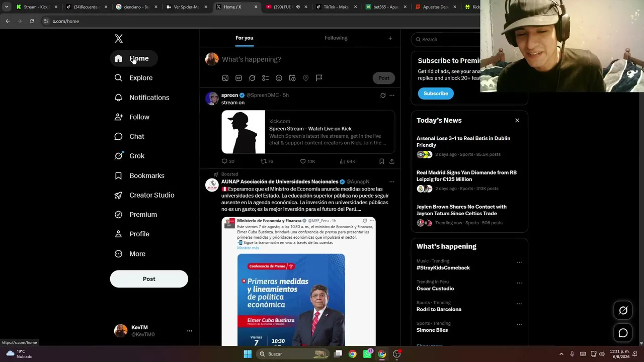
Task: Open the Chrome tab search dropdown
Action: tap(7, 7)
